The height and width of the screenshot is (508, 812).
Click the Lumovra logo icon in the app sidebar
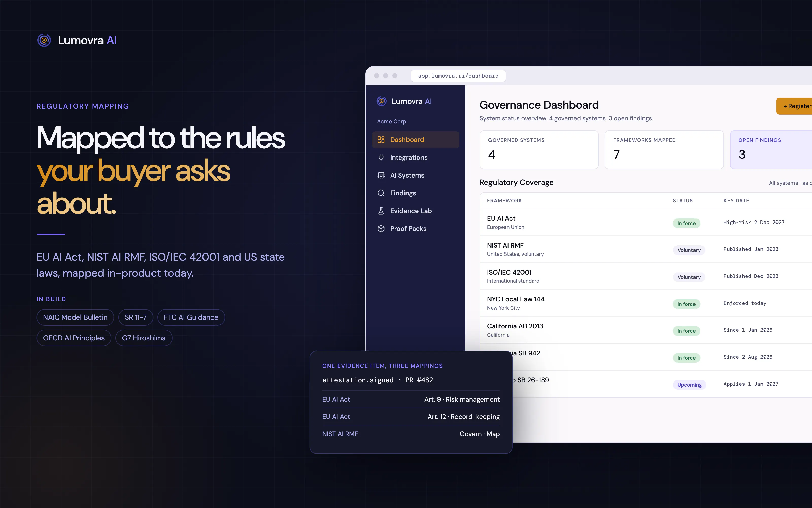point(381,101)
